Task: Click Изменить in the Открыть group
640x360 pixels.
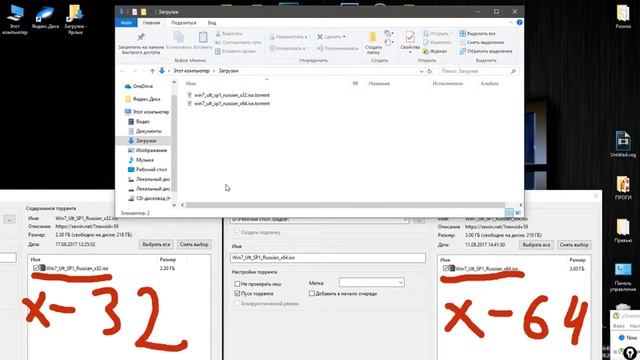Action: (437, 42)
